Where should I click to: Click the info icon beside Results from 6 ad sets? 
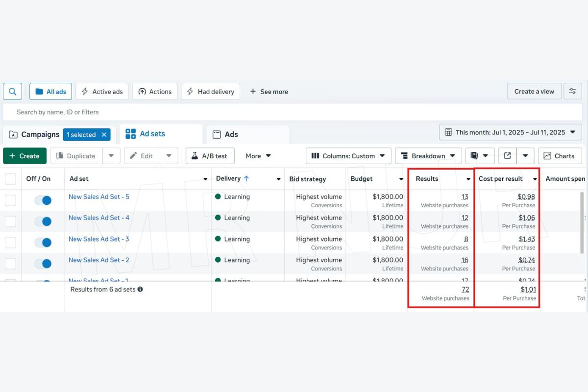140,289
